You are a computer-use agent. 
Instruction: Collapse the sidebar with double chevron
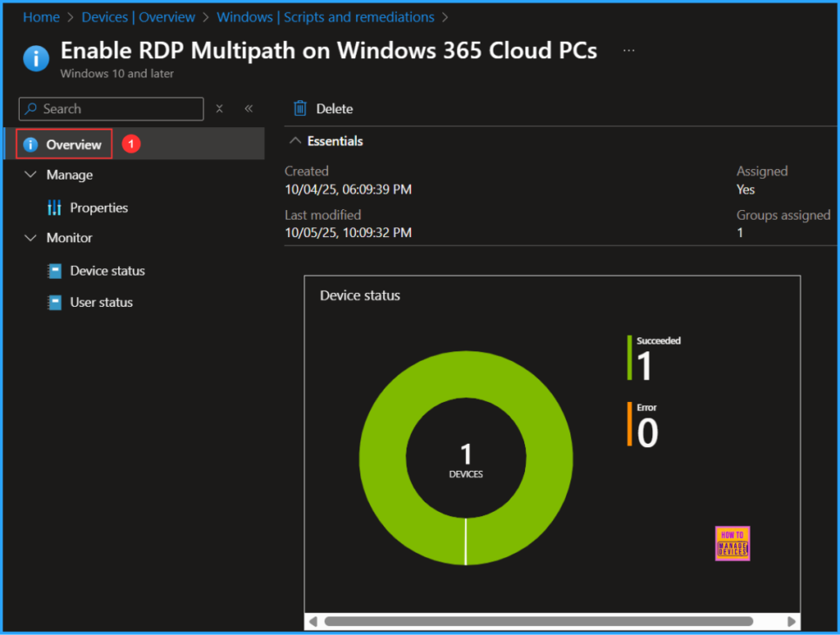pyautogui.click(x=249, y=109)
